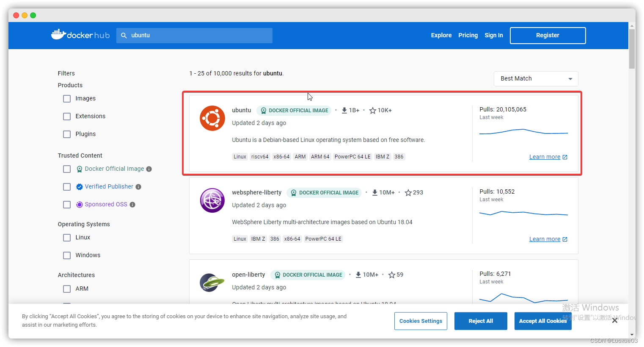Viewport: 644px width, 347px height.
Task: Open Pricing in top navigation
Action: (468, 36)
